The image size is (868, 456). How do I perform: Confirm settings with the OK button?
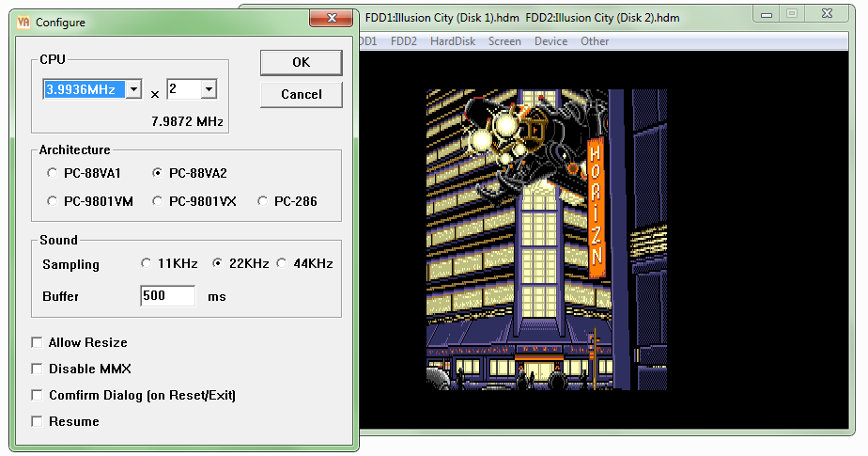point(302,63)
